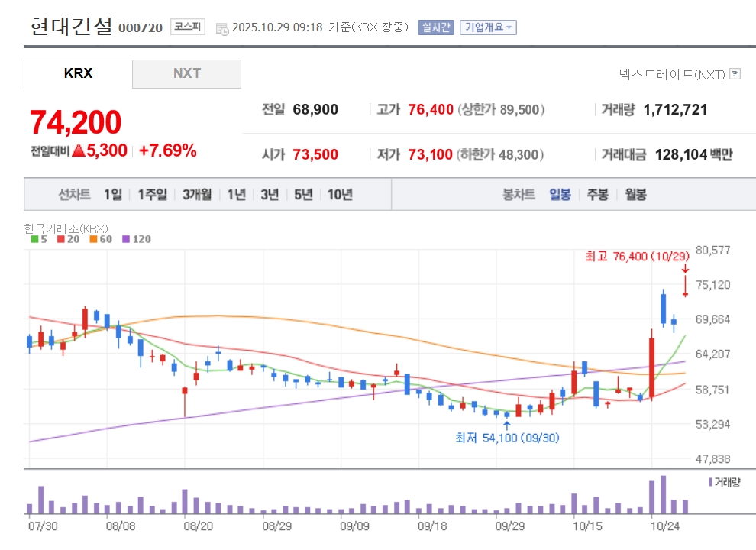This screenshot has width=756, height=550.
Task: Click the orange 60-day moving average swatch
Action: click(x=93, y=239)
